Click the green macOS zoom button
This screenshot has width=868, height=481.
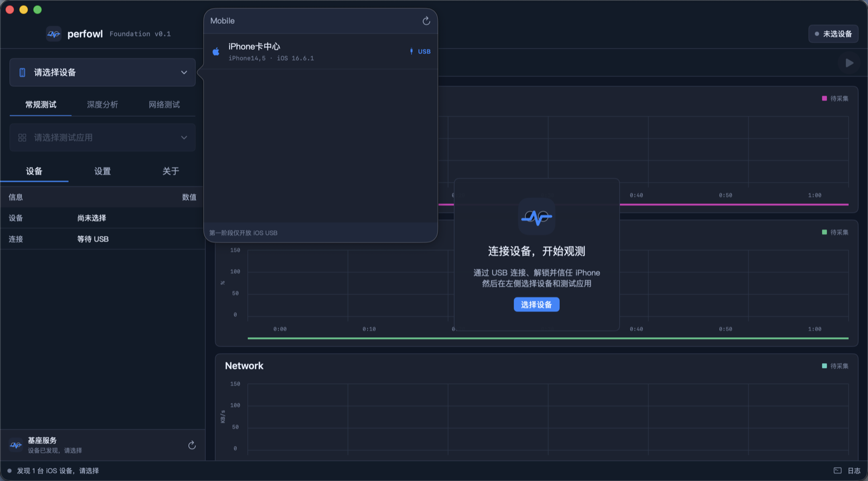(x=37, y=9)
